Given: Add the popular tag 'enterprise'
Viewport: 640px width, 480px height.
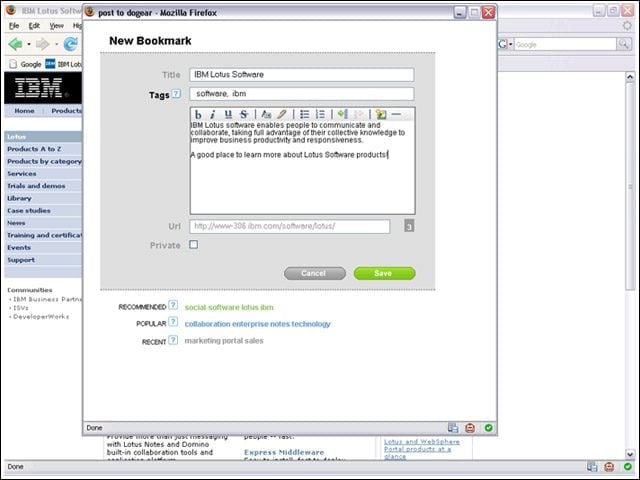Looking at the screenshot, I should 249,324.
